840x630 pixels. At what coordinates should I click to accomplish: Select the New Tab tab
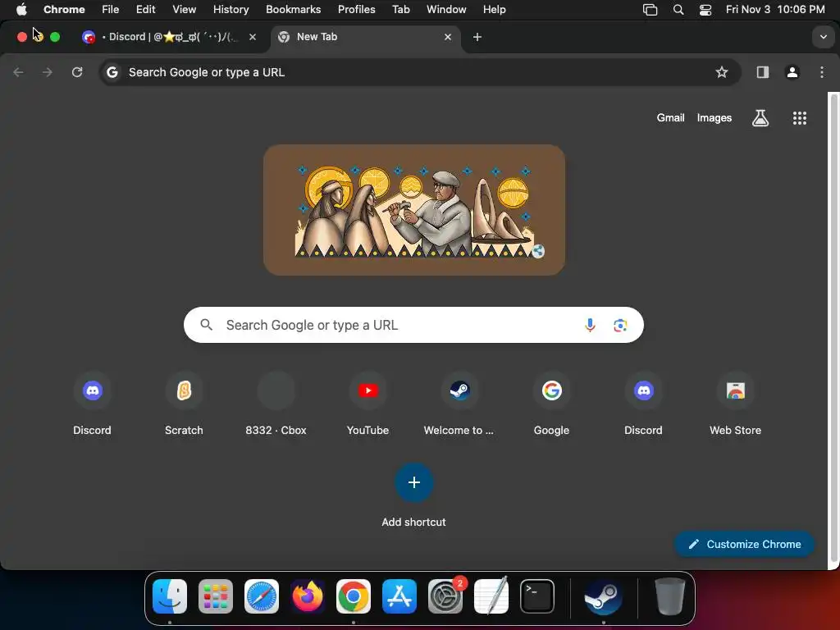pos(365,37)
